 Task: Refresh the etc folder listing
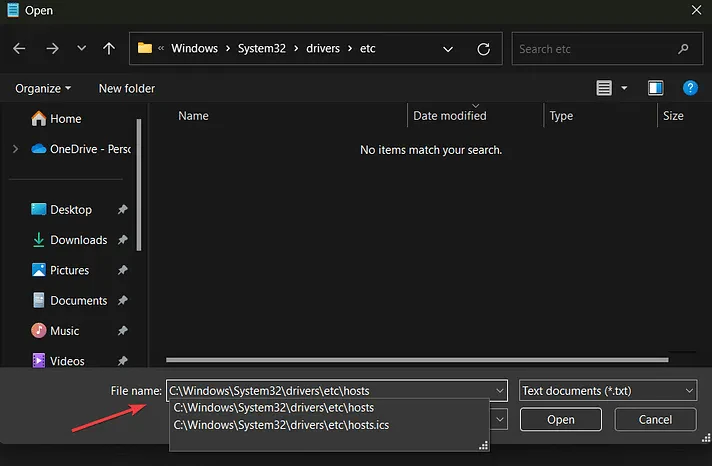coord(484,49)
